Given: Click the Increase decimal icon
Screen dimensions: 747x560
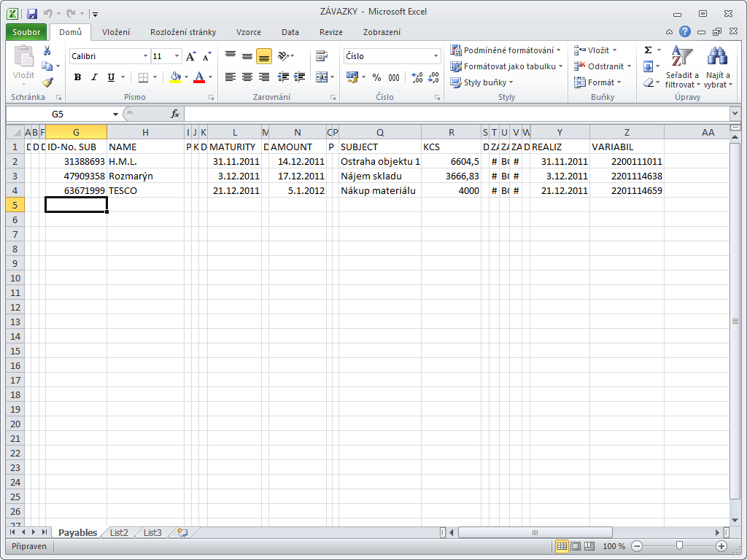Looking at the screenshot, I should tap(417, 77).
